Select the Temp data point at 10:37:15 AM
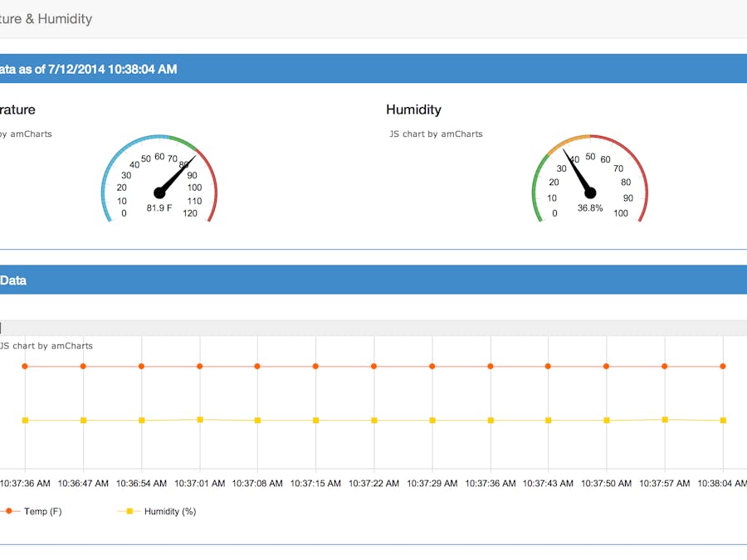Viewport: 747px width, 560px height. click(x=315, y=366)
